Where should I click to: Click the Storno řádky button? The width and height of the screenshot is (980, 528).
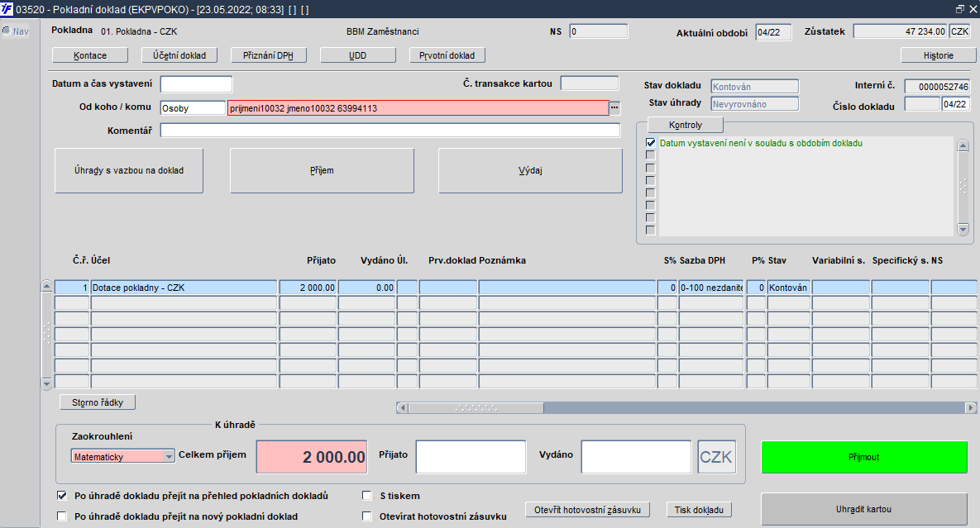click(98, 402)
